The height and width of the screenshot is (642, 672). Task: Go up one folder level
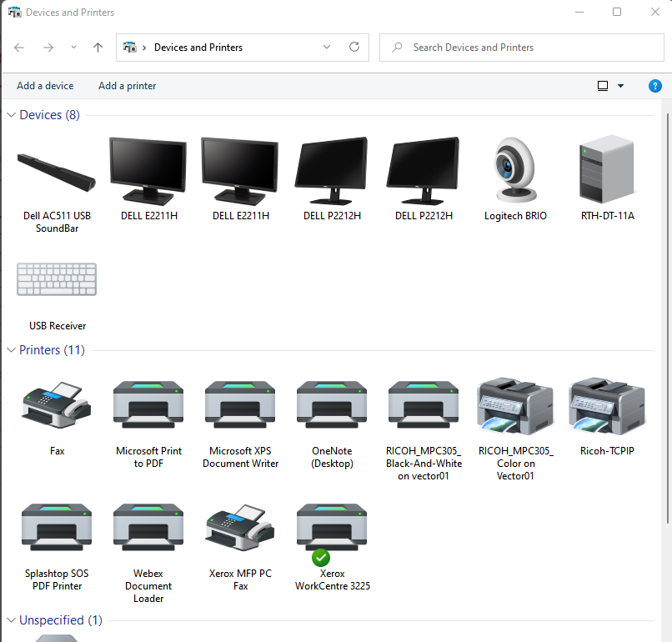tap(98, 48)
